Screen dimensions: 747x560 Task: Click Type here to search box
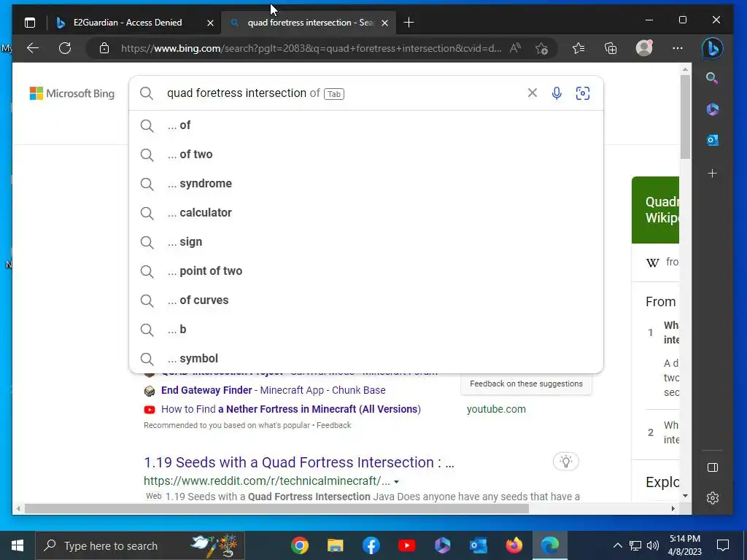[140, 545]
